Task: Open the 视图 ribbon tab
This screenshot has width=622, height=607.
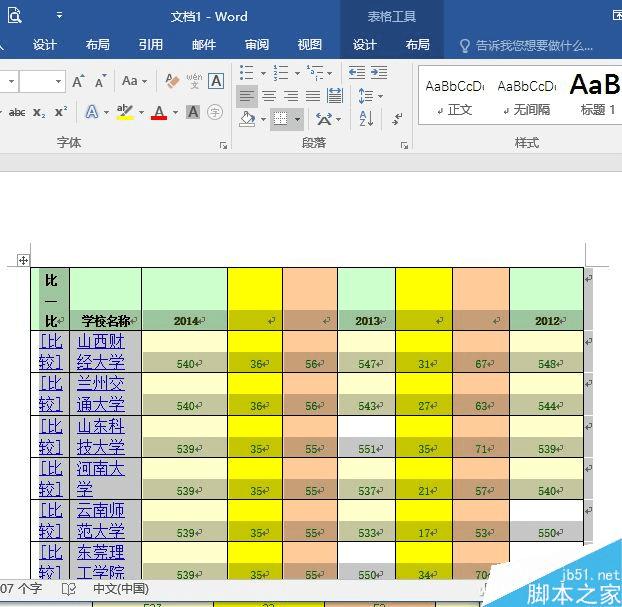Action: [x=309, y=44]
